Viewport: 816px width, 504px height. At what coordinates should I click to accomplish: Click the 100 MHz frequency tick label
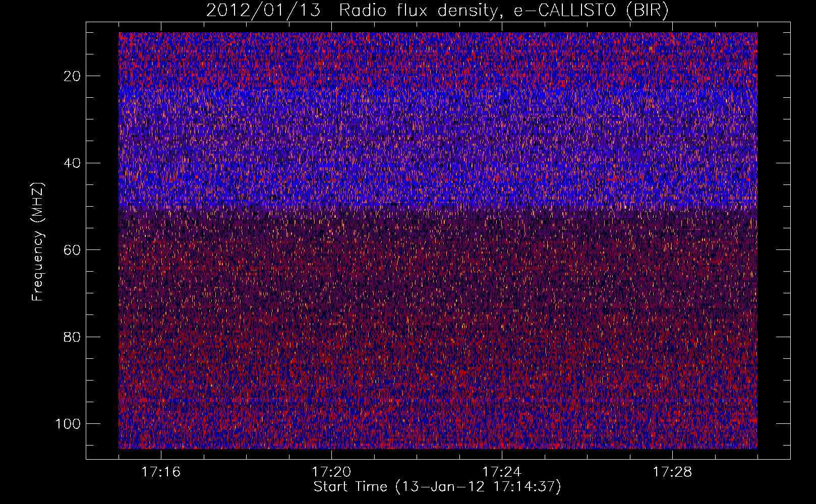(68, 424)
